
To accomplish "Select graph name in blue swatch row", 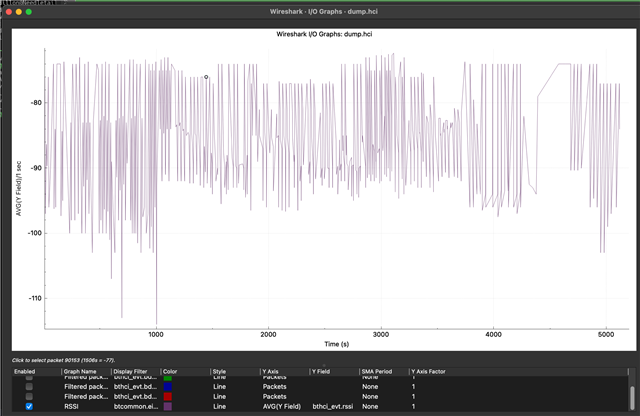I will pyautogui.click(x=86, y=386).
